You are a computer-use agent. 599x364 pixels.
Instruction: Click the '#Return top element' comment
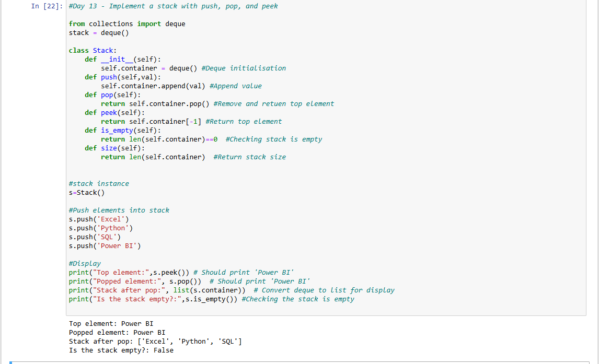(244, 121)
